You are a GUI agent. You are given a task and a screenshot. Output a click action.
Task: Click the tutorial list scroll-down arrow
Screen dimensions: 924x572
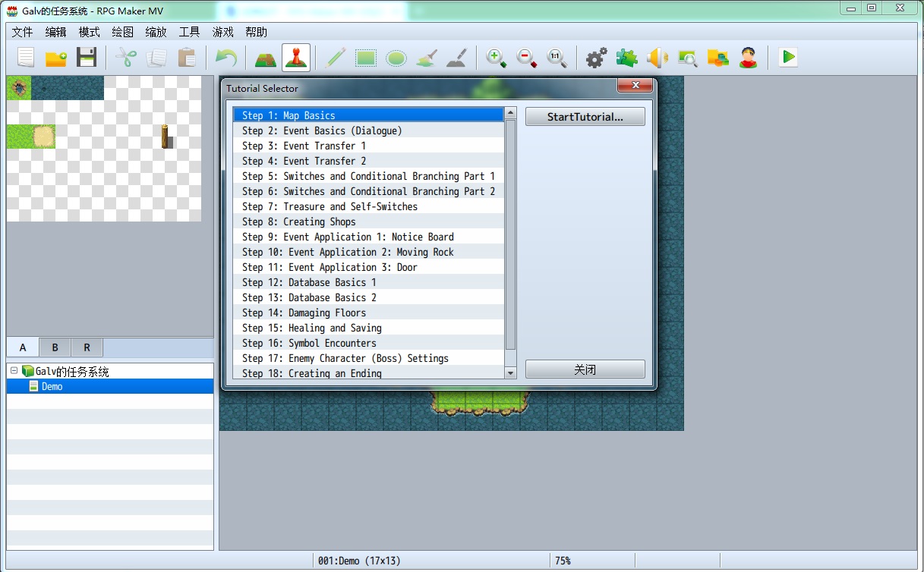pyautogui.click(x=510, y=372)
